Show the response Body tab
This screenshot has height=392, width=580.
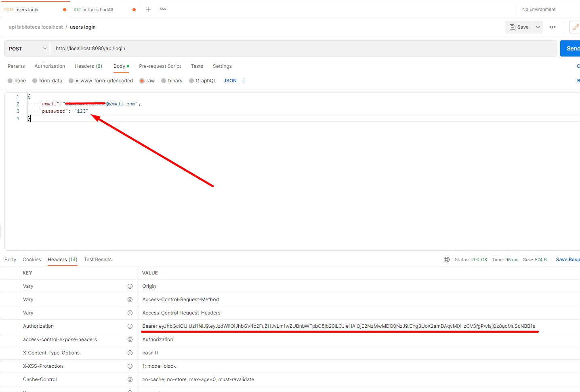pos(10,260)
